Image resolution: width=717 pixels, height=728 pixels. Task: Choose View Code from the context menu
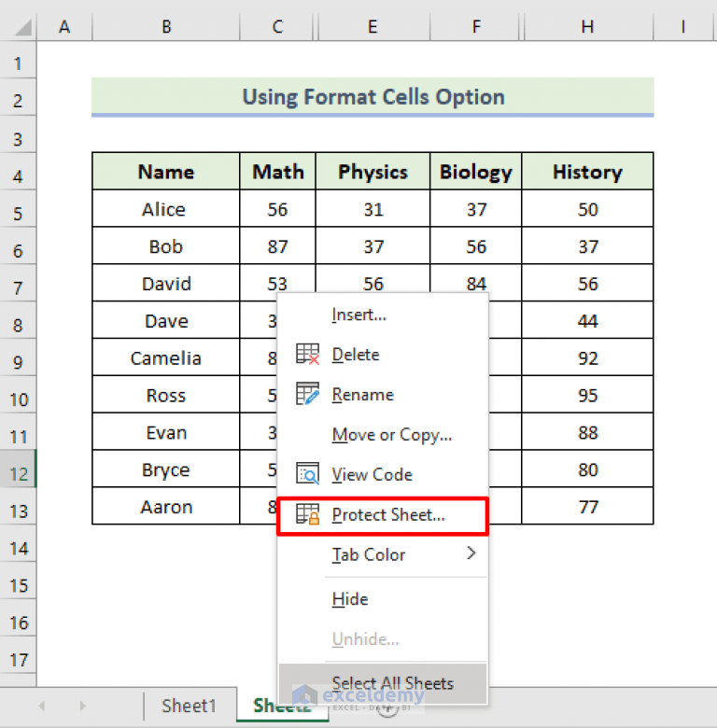(x=383, y=474)
